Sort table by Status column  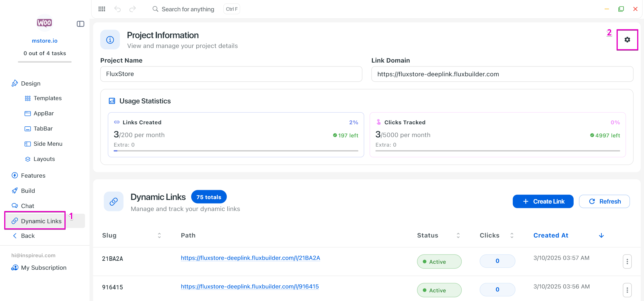click(x=458, y=235)
